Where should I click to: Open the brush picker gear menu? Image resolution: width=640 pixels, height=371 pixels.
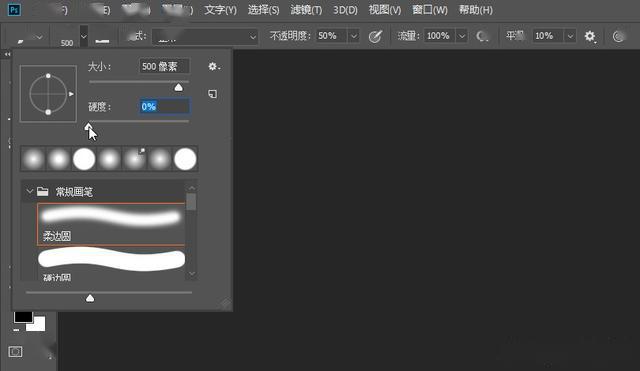click(213, 66)
